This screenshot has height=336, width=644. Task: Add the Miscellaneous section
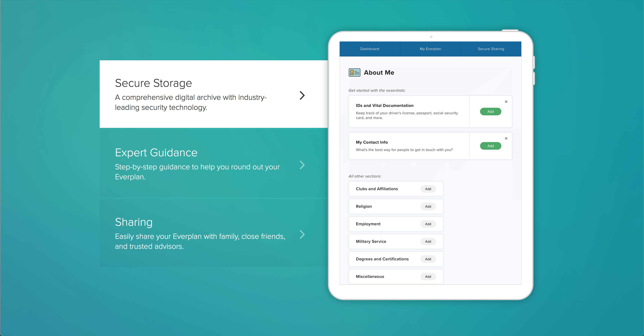(x=428, y=277)
